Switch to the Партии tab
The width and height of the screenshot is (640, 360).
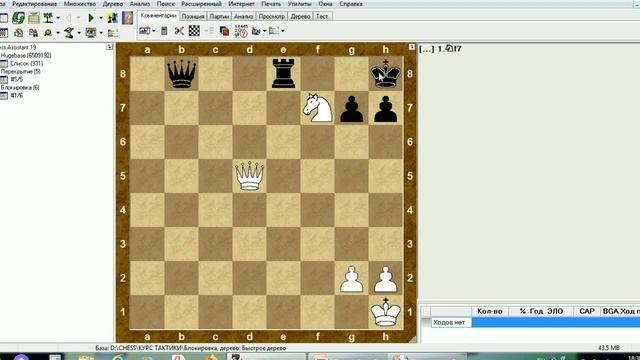(x=219, y=16)
